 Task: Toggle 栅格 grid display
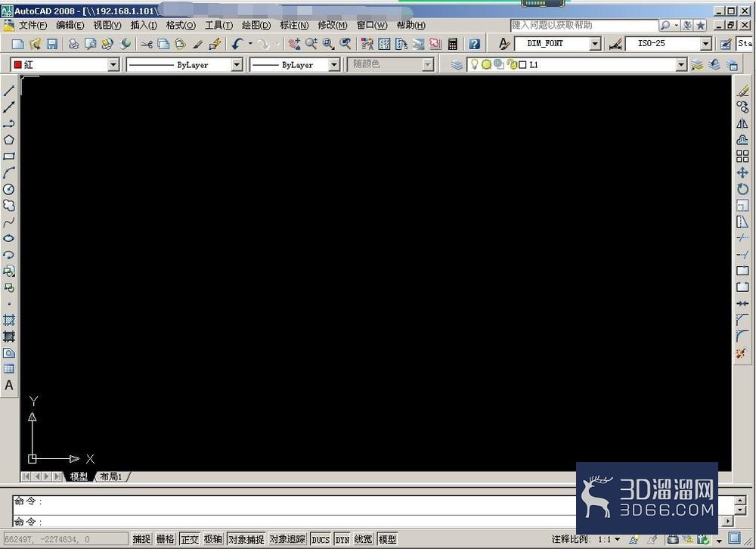pos(166,539)
